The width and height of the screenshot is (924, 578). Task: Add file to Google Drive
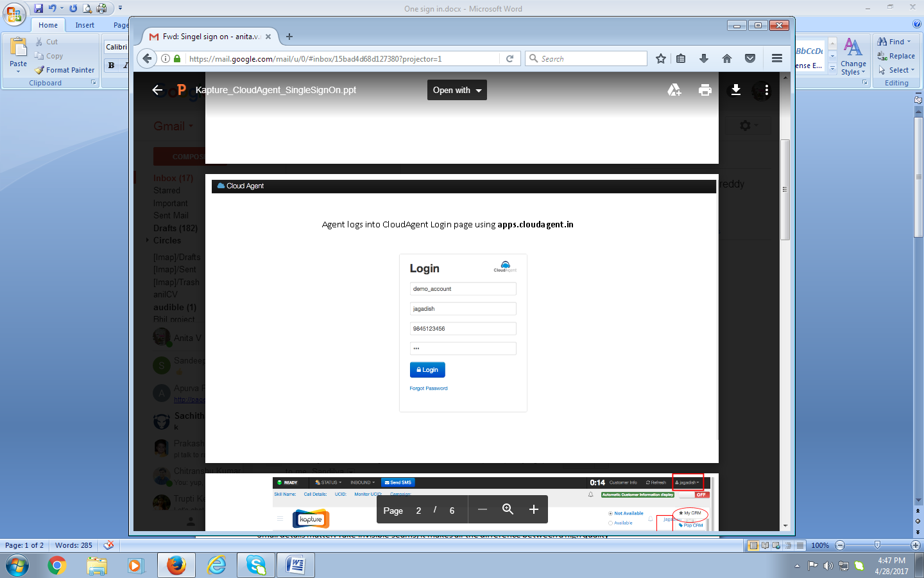click(674, 90)
